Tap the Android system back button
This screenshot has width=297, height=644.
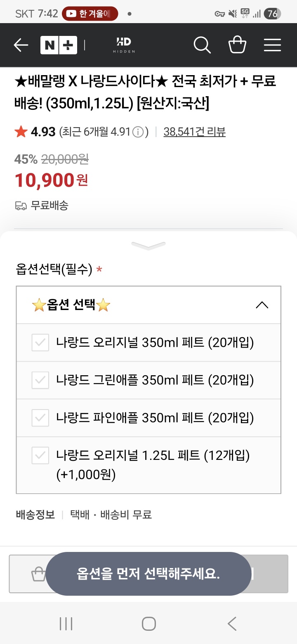[232, 624]
